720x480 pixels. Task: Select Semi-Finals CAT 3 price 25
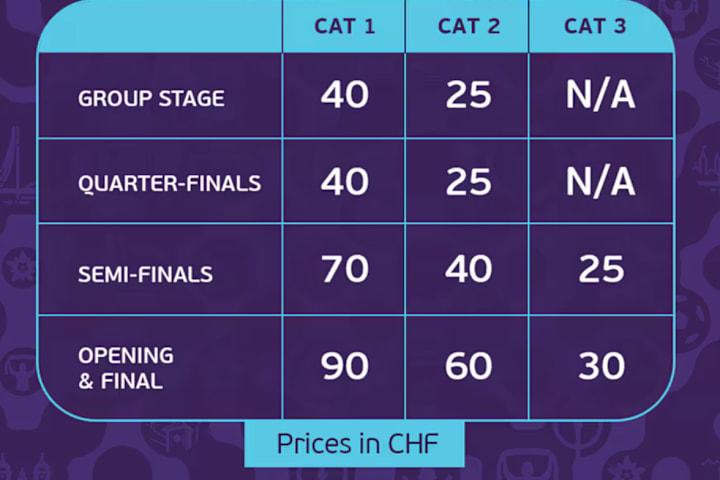tap(601, 269)
